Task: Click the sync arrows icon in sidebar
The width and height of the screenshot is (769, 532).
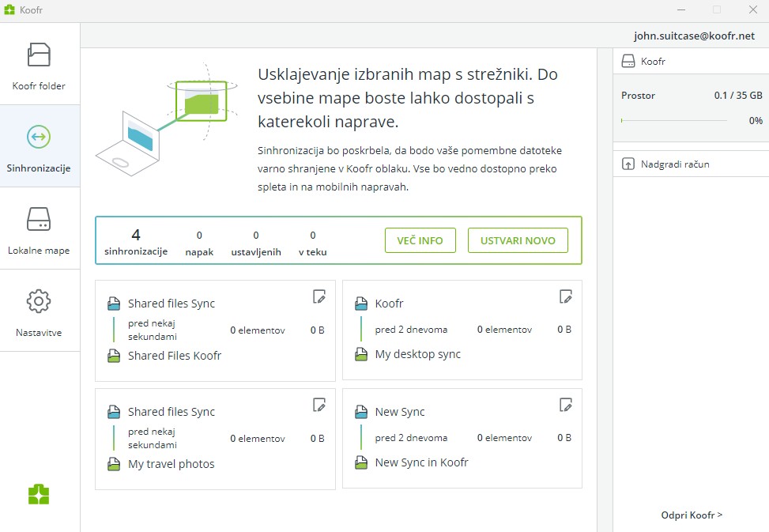Action: click(x=39, y=136)
